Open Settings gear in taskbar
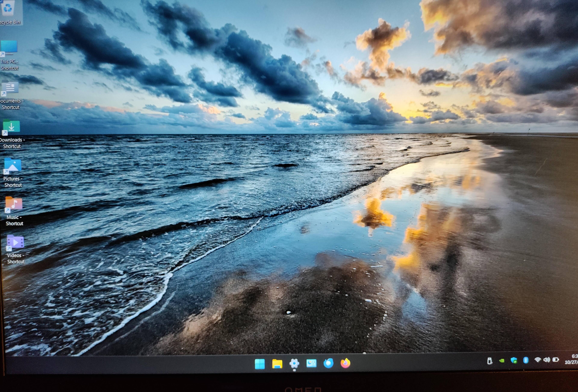578x392 pixels. [294, 364]
